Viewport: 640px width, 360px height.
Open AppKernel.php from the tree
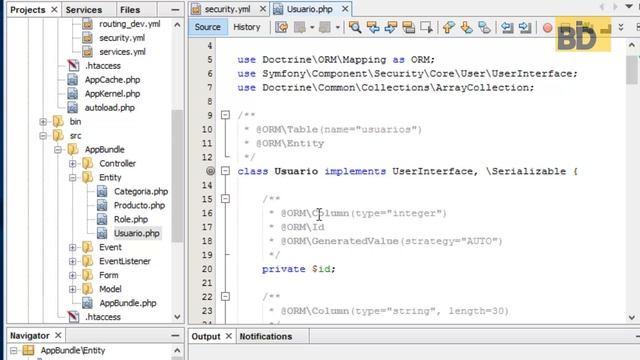pos(112,93)
